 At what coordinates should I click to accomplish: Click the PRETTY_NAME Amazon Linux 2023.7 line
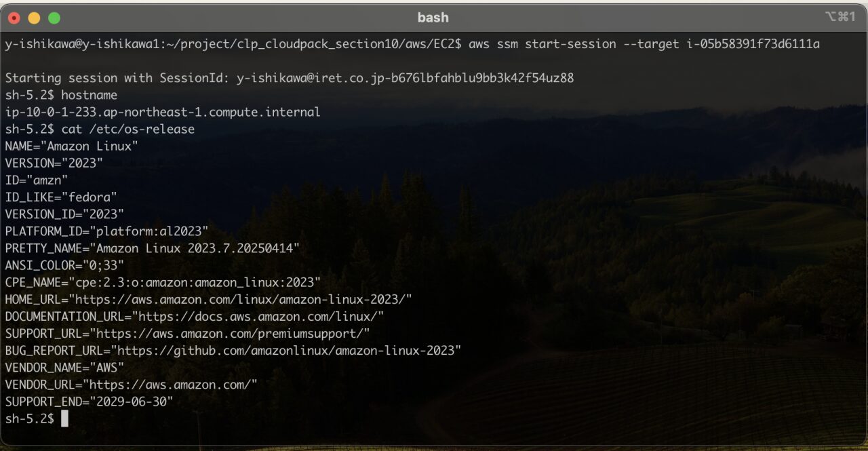(153, 248)
